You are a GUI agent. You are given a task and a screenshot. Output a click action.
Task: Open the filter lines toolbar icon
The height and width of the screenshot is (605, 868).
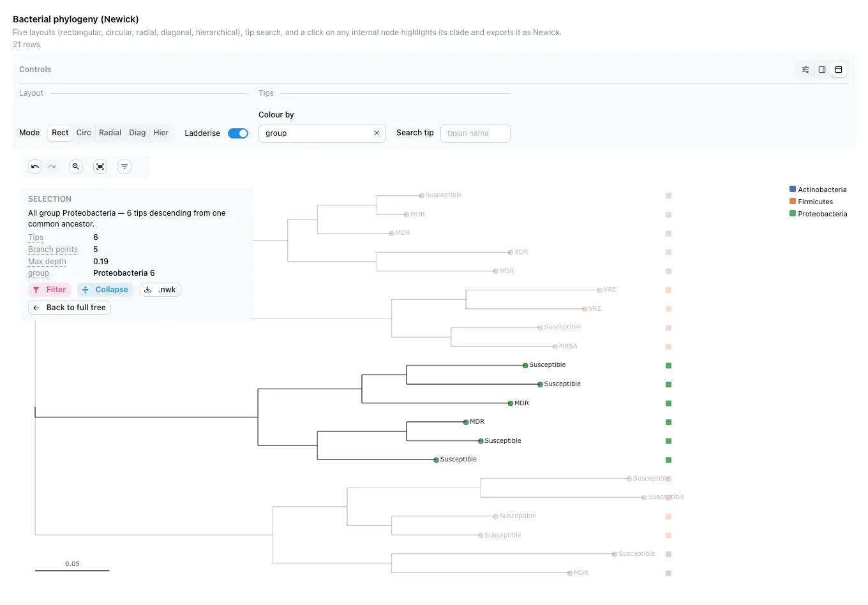124,167
